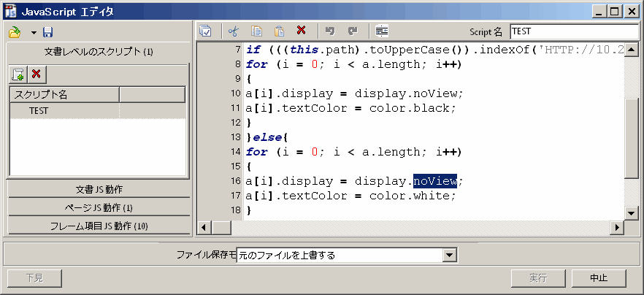
Task: Add a new document-level script icon
Action: [x=18, y=74]
